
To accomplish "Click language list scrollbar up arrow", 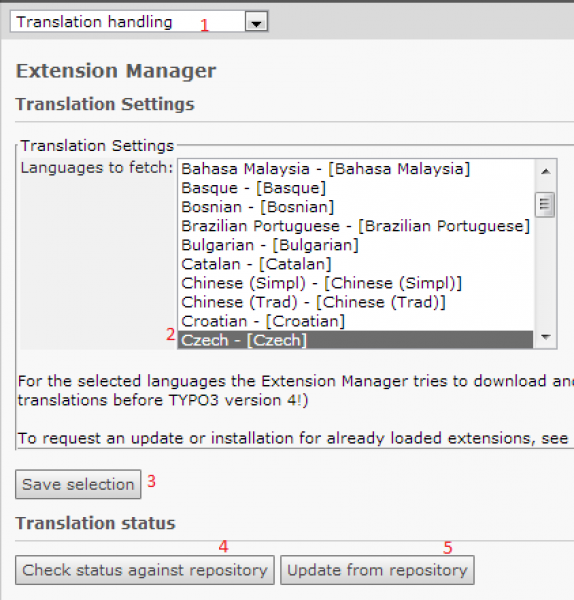I will click(x=546, y=171).
